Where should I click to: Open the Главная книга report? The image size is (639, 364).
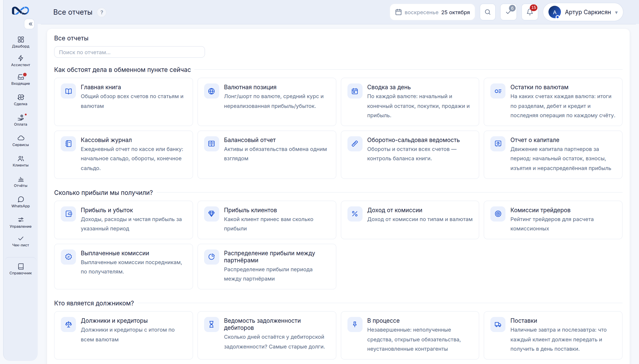pos(123,102)
